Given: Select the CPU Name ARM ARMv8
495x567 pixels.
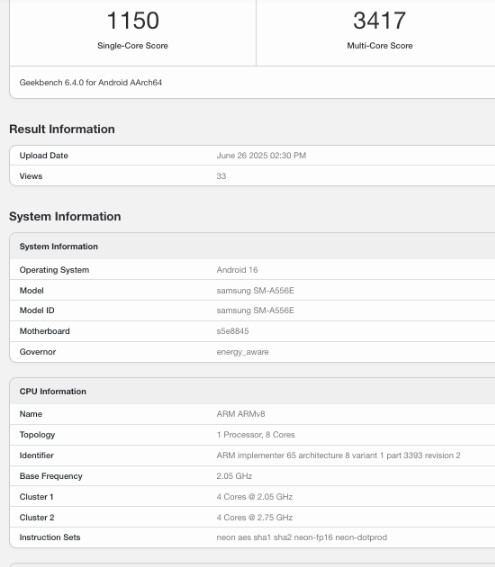Looking at the screenshot, I should pos(241,414).
